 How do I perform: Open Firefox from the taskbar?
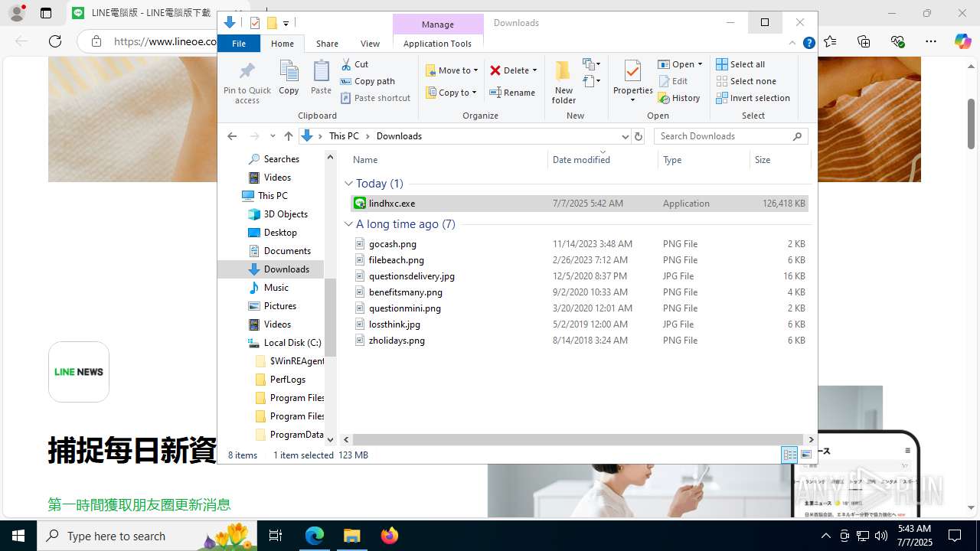389,536
